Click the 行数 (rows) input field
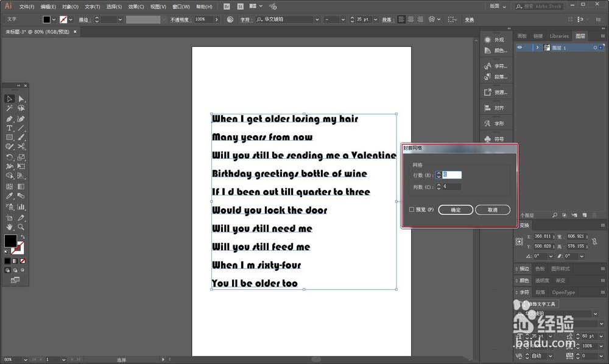 [452, 175]
